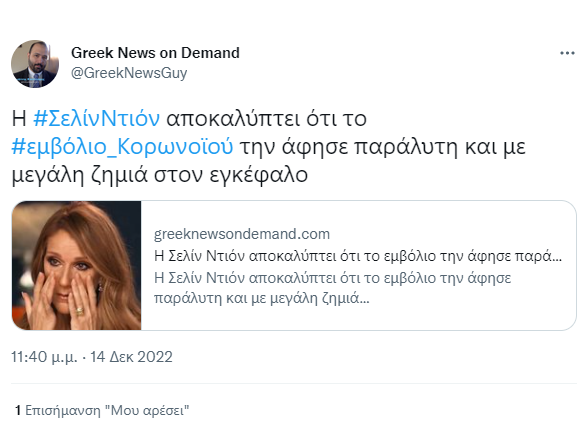The width and height of the screenshot is (586, 422).
Task: Click tweet text "την άφησε παράλυτη και με"
Action: tap(383, 147)
